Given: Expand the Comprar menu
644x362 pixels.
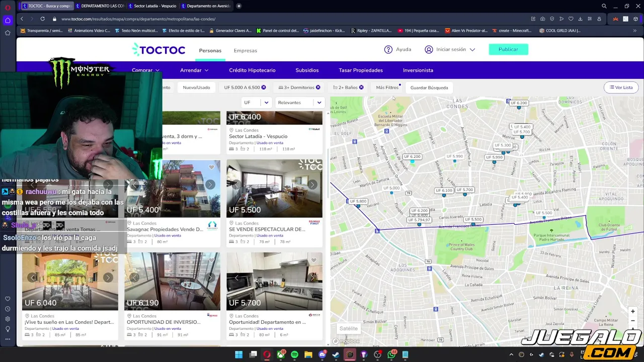Looking at the screenshot, I should 145,70.
